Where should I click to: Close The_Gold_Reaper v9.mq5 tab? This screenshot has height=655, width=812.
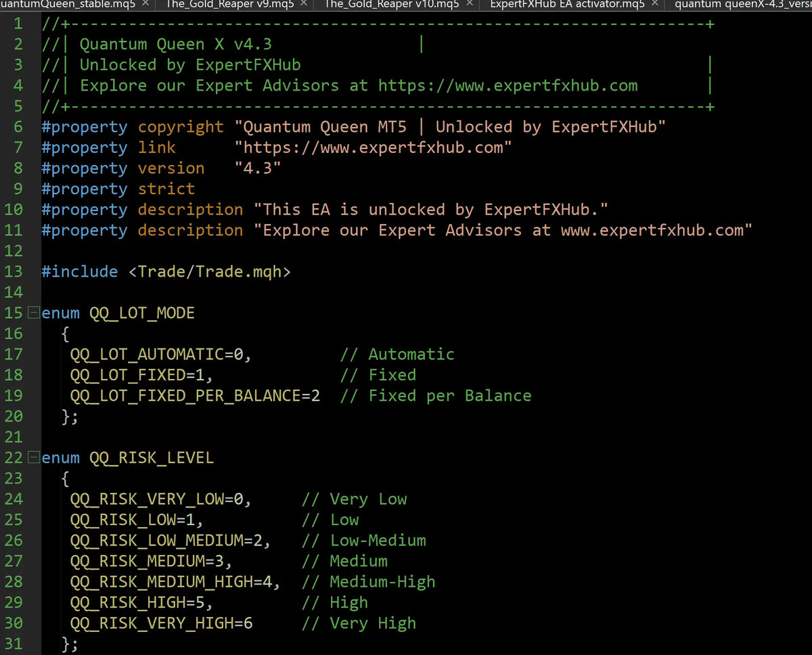pos(304,4)
